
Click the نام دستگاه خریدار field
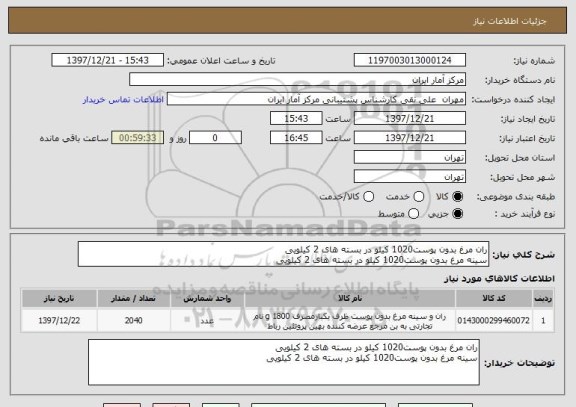[x=298, y=80]
